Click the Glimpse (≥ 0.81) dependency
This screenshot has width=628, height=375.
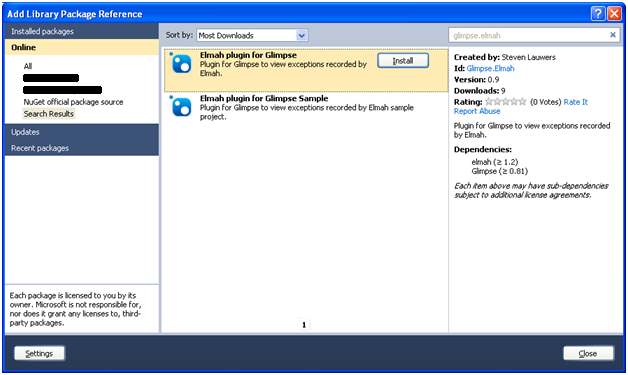pos(499,171)
